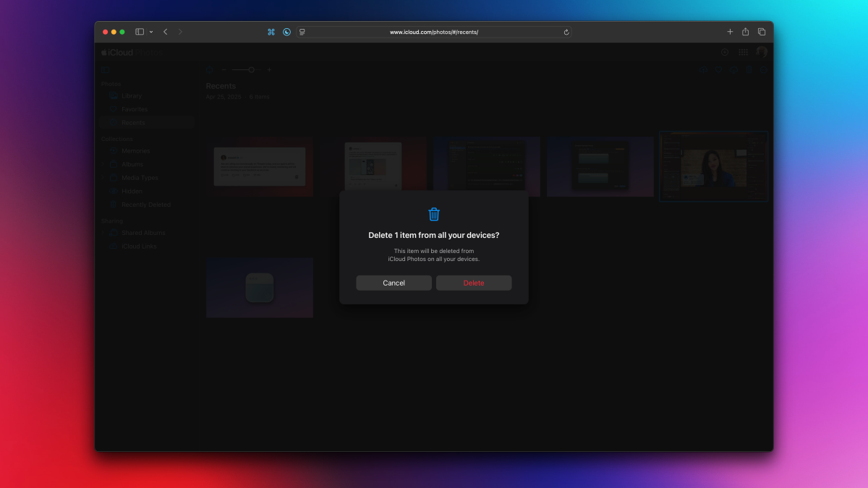This screenshot has width=868, height=488.
Task: Click the command-symbol extension icon
Action: tap(271, 32)
